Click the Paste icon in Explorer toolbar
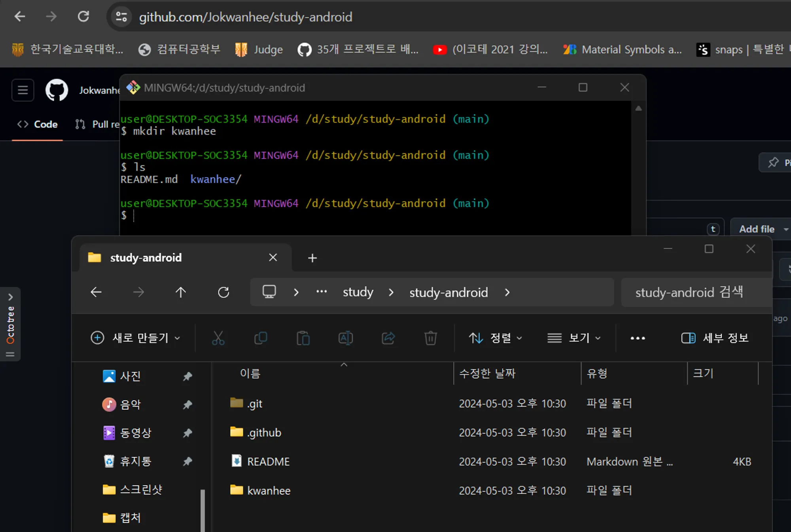The image size is (791, 532). tap(303, 338)
